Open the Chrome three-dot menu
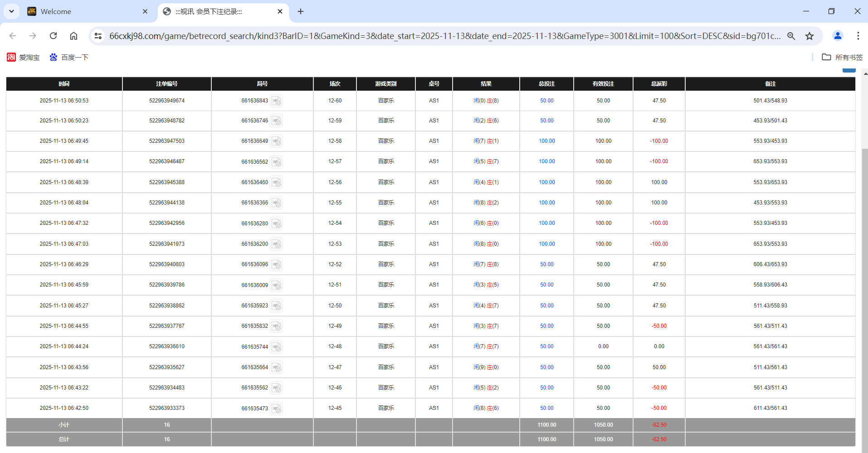This screenshot has height=453, width=868. (x=858, y=36)
